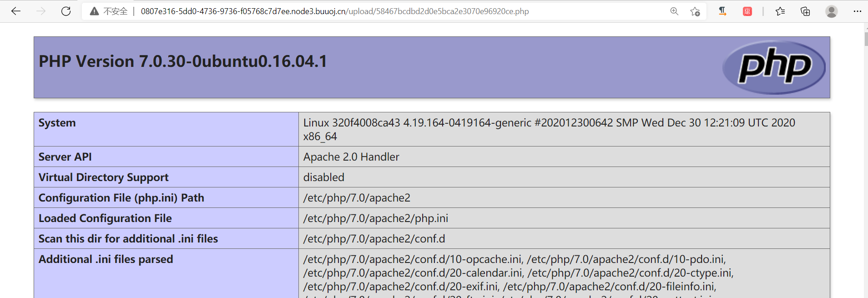Click the Apache 2.0 Handler value
This screenshot has height=298, width=868.
pyautogui.click(x=351, y=157)
